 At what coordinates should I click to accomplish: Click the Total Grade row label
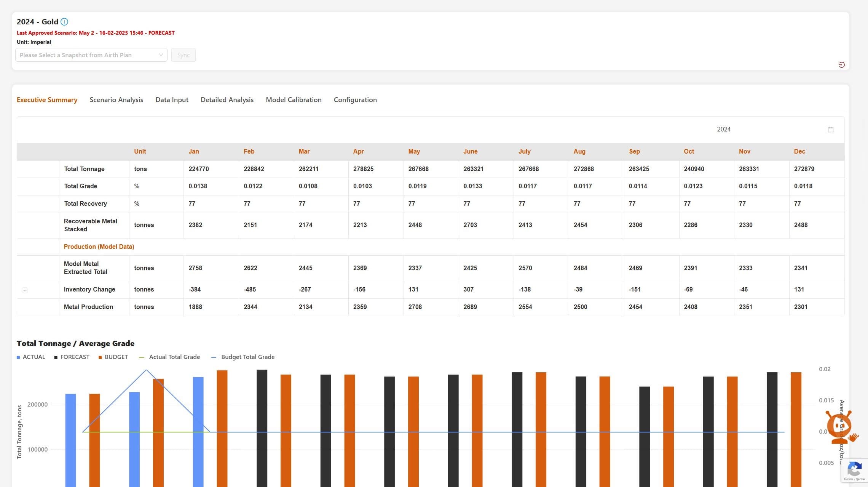click(x=81, y=186)
